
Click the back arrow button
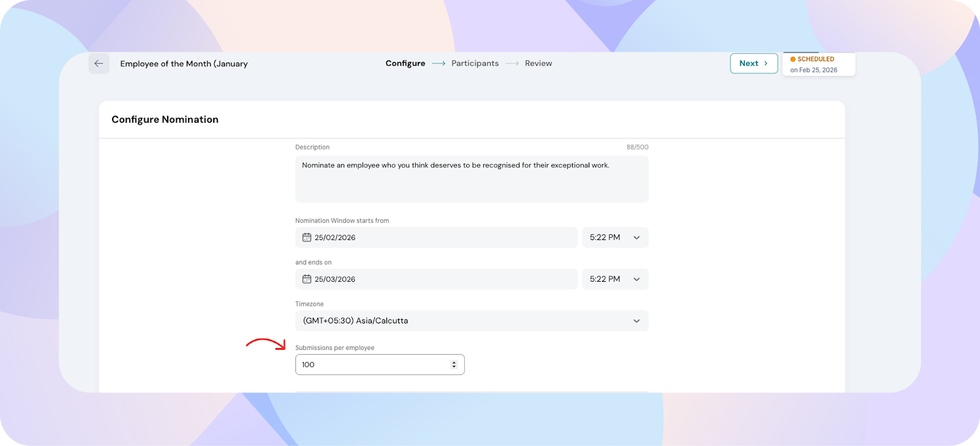click(x=99, y=64)
